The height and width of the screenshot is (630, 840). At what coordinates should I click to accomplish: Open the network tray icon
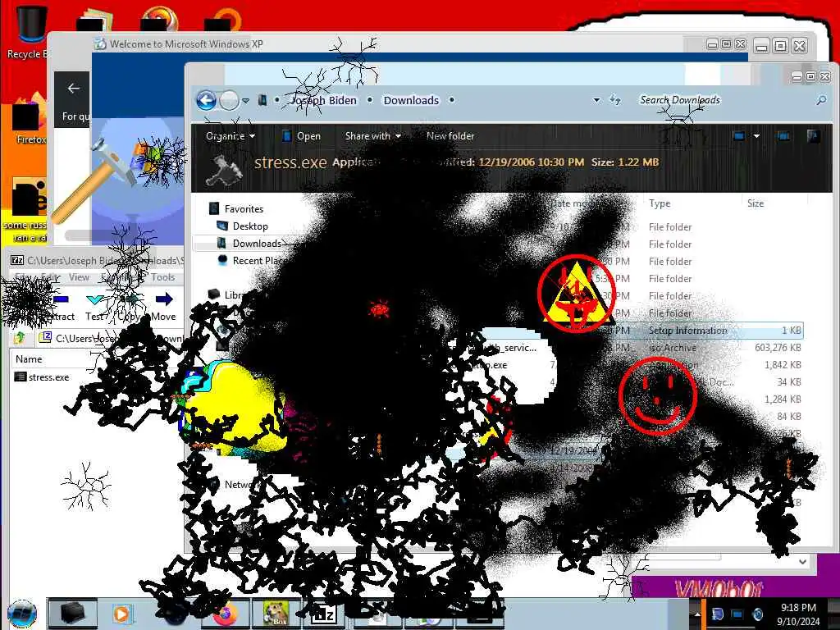(737, 614)
